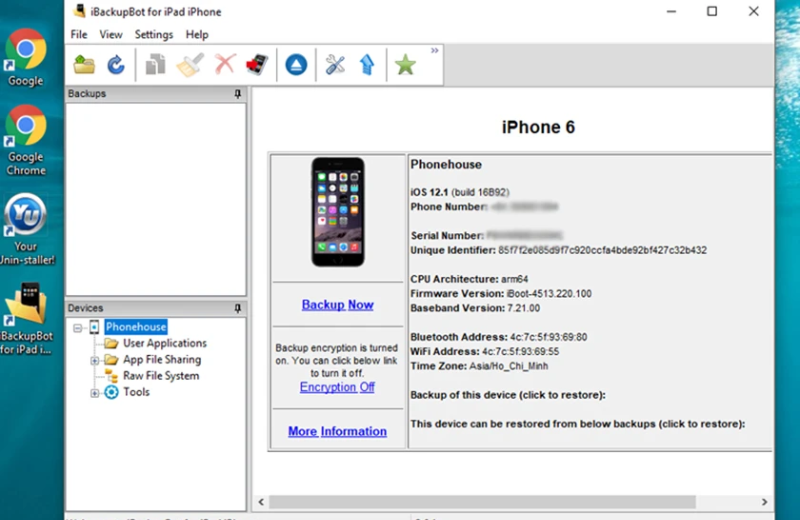
Task: Maximize the iBackupBot window
Action: click(712, 11)
